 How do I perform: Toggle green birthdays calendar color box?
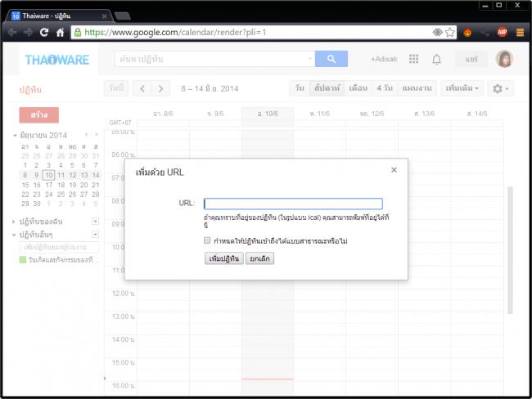tap(23, 260)
